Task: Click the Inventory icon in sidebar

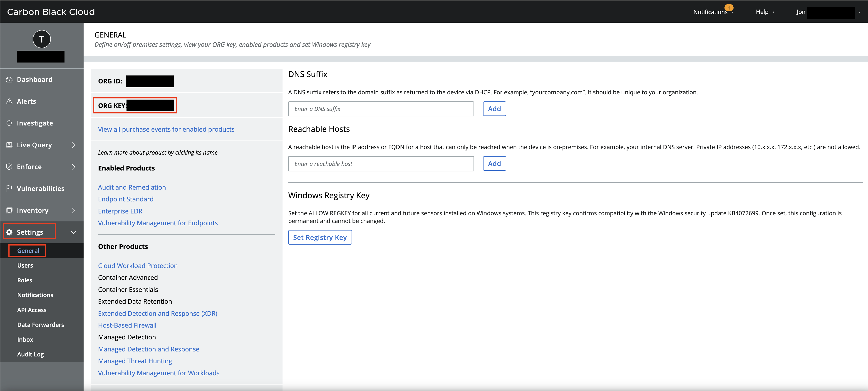Action: pos(9,210)
